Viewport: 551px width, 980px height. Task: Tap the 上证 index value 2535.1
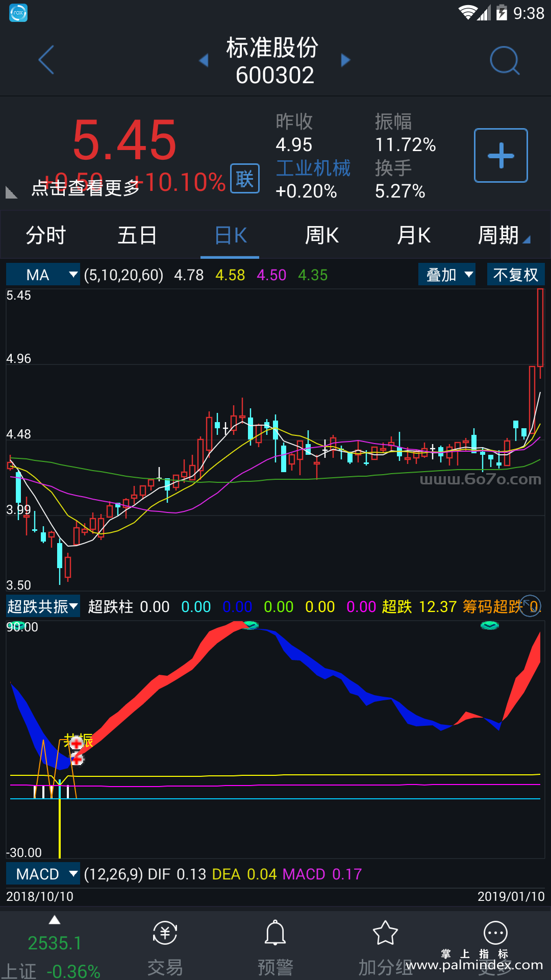(55, 943)
